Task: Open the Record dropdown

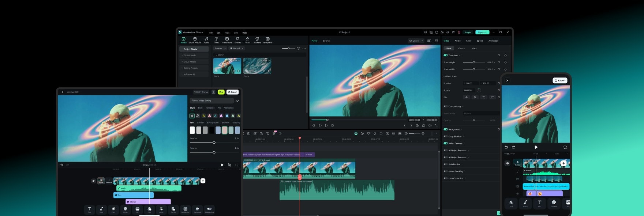Action: [x=237, y=48]
